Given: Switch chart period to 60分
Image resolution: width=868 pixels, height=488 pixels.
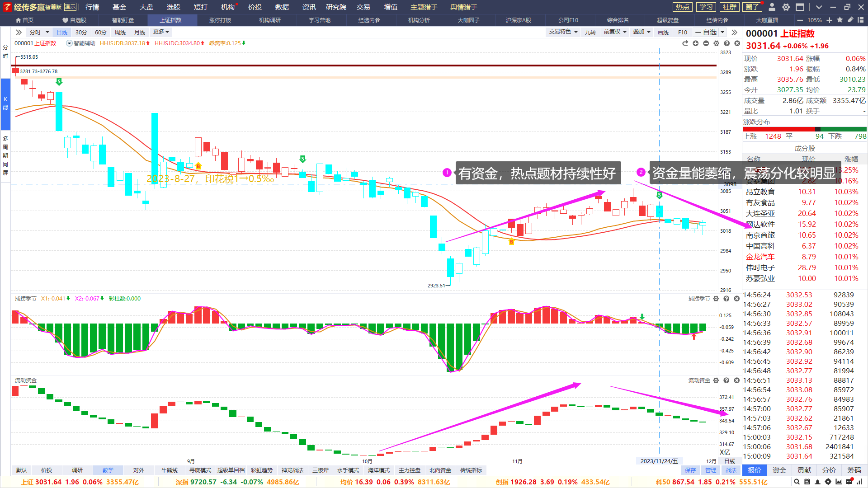Looking at the screenshot, I should click(x=101, y=32).
